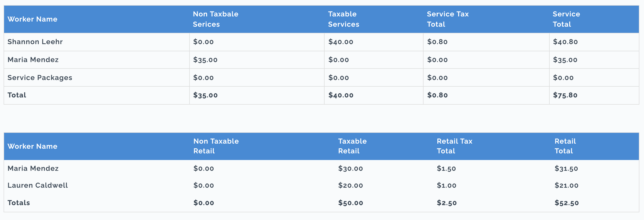Screen dimensions: 644x220
Task: Select the Shannon Leehr row name
Action: [x=35, y=42]
